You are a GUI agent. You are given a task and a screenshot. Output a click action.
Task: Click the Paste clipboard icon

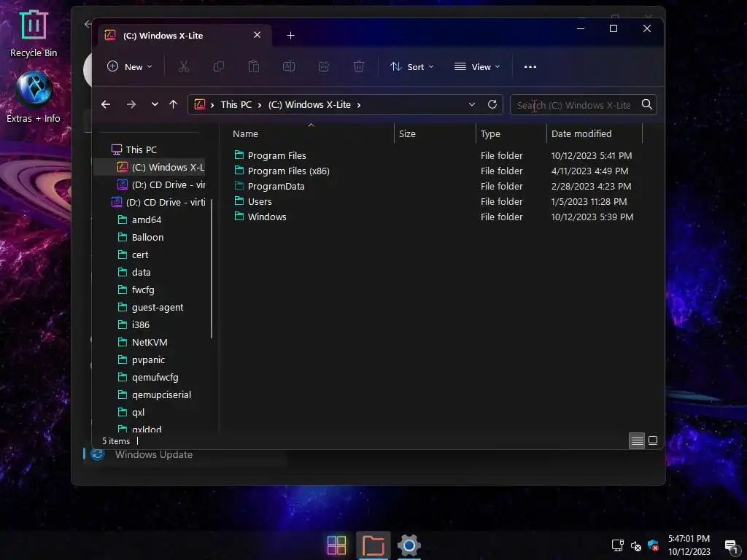[253, 66]
